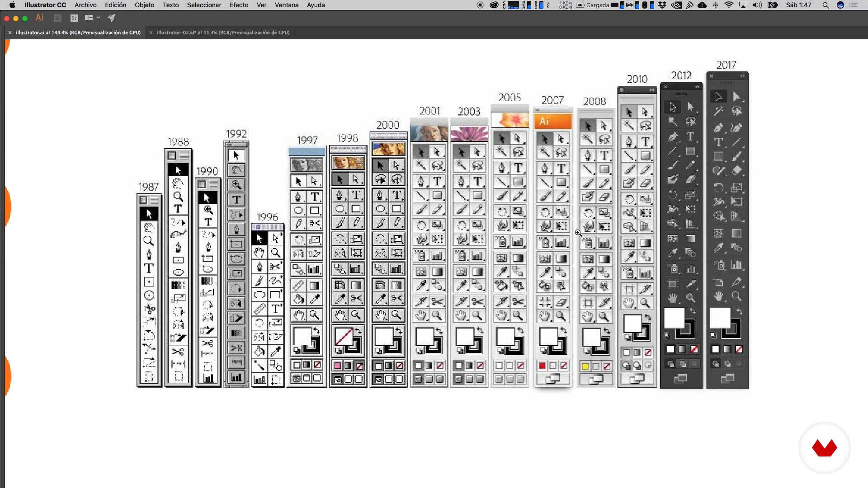This screenshot has height=488, width=868.
Task: Open the Ayuda help menu
Action: 316,5
